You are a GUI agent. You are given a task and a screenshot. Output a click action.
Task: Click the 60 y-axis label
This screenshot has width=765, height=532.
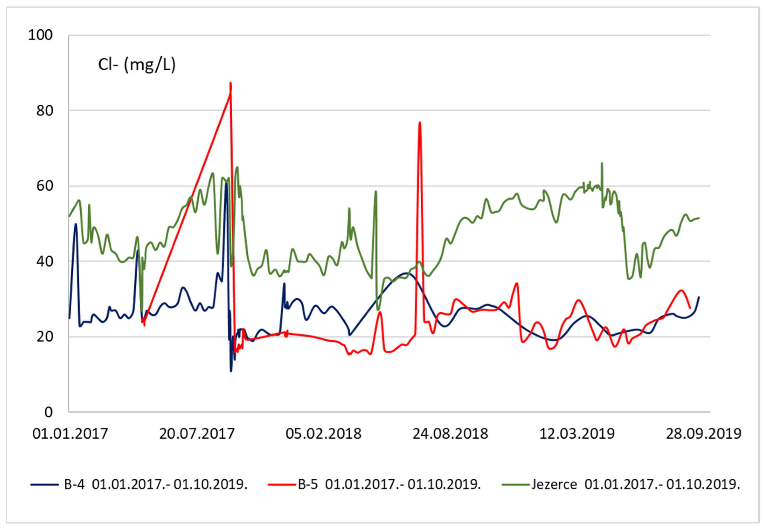coord(45,186)
